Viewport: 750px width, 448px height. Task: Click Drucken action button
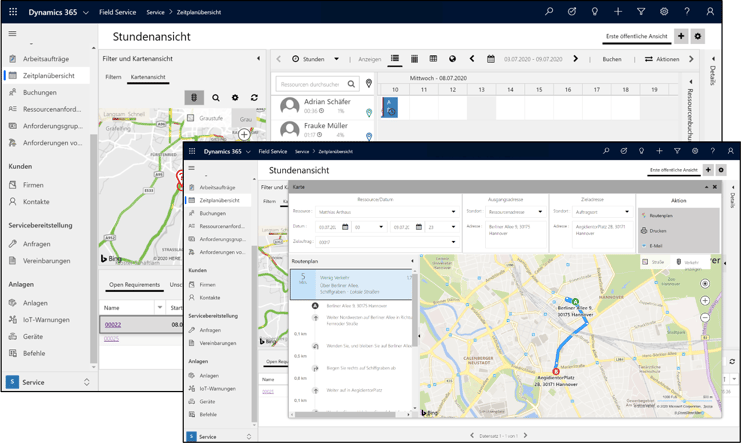679,230
